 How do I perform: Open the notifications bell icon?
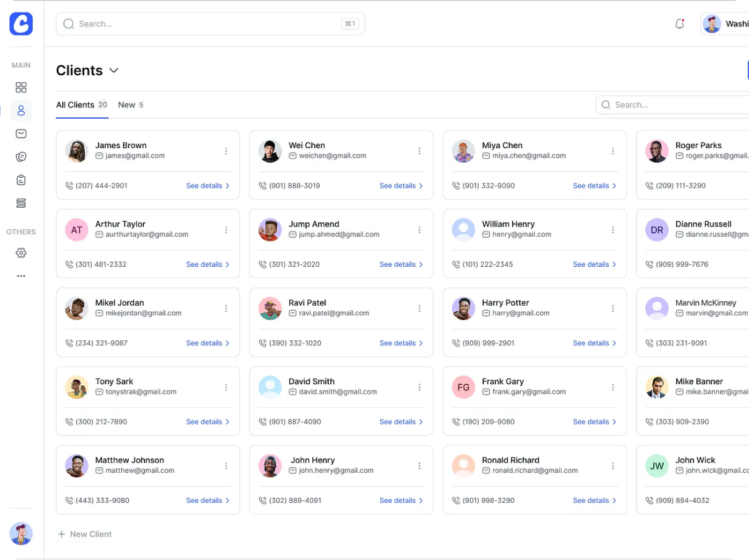click(679, 24)
